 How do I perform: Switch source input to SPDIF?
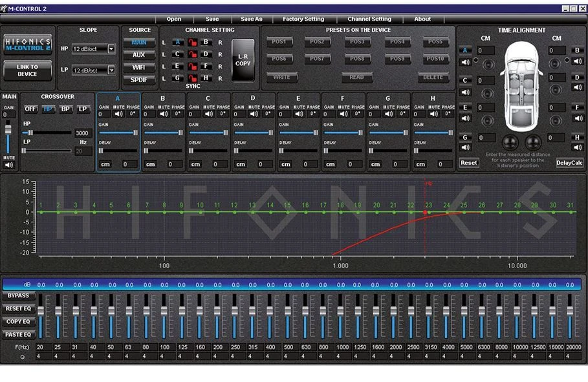click(138, 79)
